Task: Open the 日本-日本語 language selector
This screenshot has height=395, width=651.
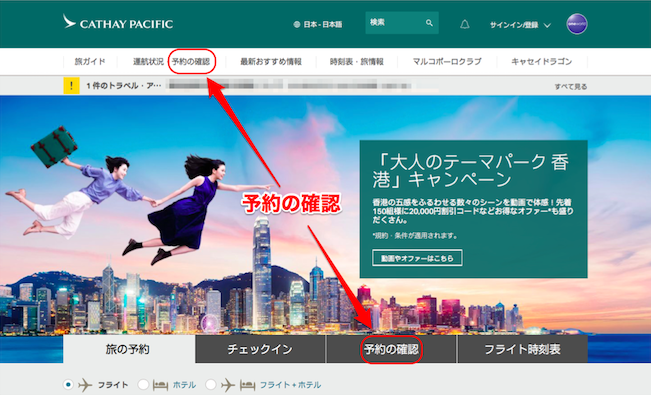Action: [x=318, y=25]
